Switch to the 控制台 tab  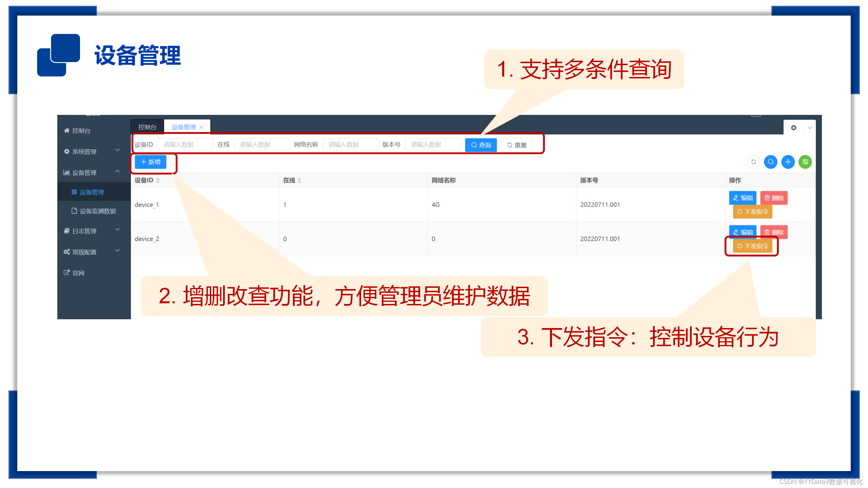tap(147, 126)
